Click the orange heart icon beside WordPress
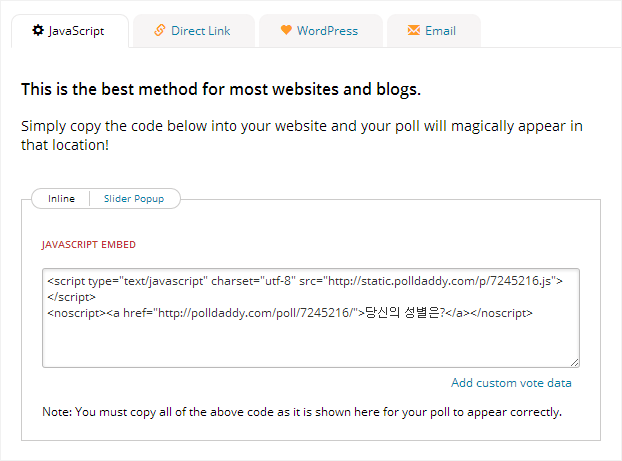The height and width of the screenshot is (461, 622). coord(286,30)
